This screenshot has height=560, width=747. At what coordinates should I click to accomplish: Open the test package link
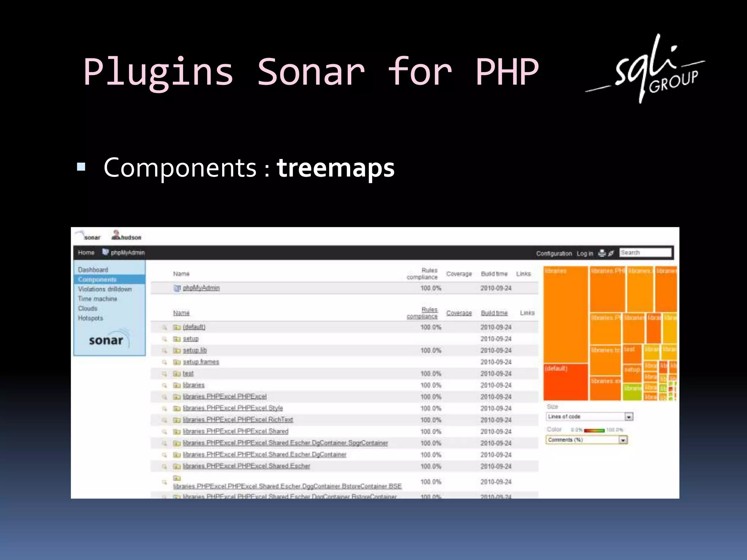click(188, 374)
